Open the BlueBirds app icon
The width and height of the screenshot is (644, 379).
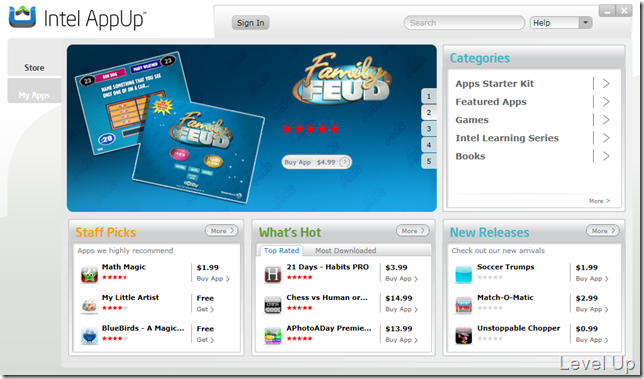click(89, 335)
